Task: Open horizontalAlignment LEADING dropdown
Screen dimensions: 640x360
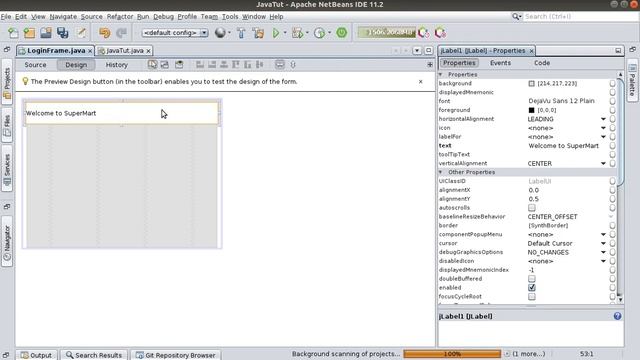Action: pos(603,119)
